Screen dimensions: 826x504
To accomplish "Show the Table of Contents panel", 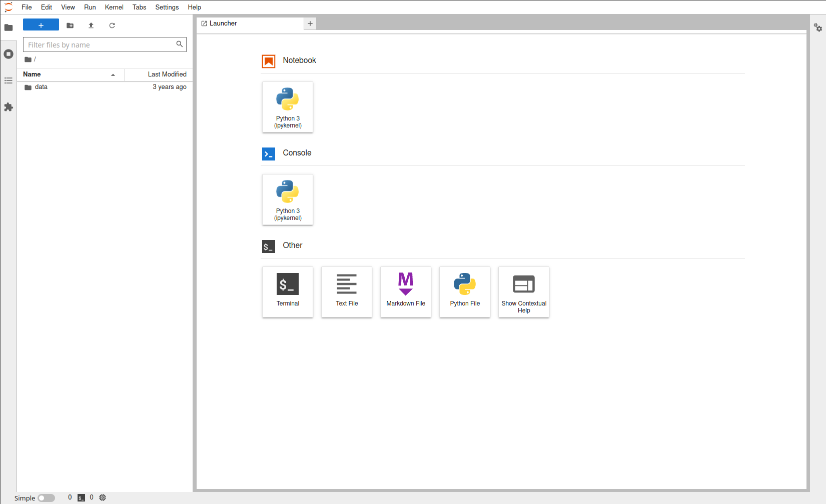I will (9, 80).
